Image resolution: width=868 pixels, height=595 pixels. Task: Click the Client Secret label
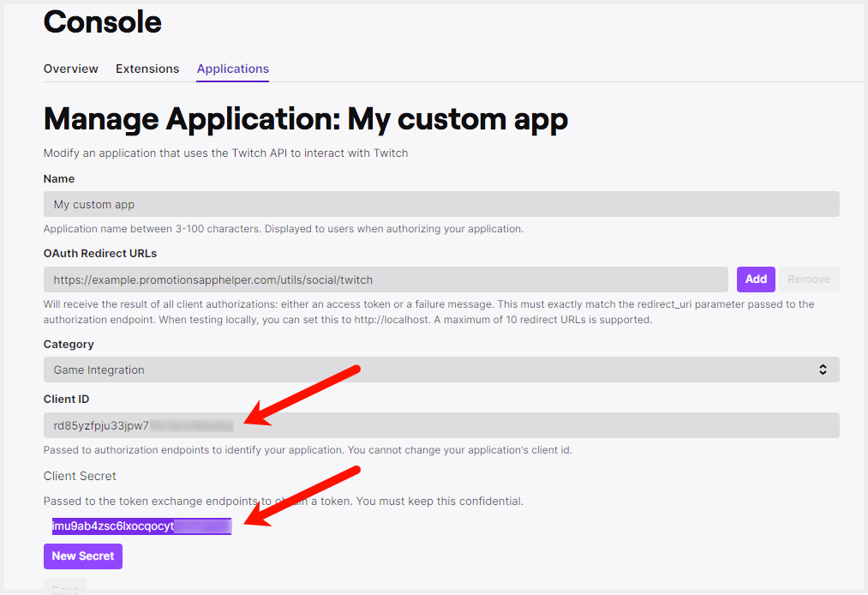[x=80, y=476]
